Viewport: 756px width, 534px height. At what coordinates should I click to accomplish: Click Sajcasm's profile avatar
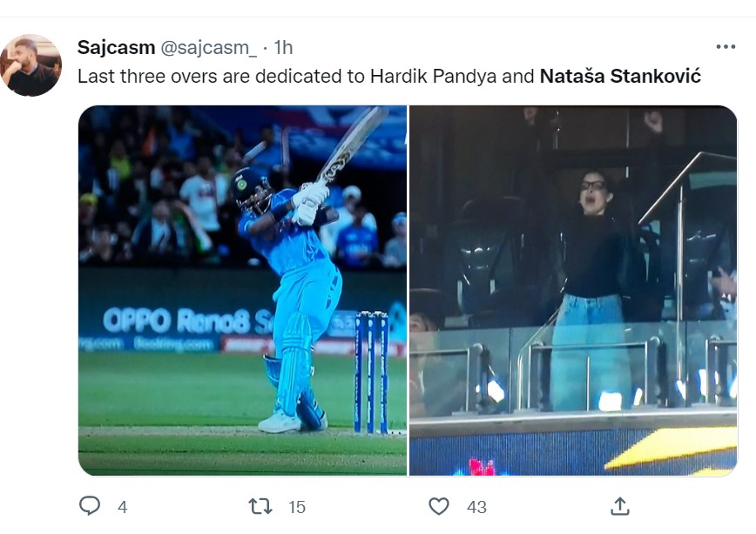pos(31,65)
